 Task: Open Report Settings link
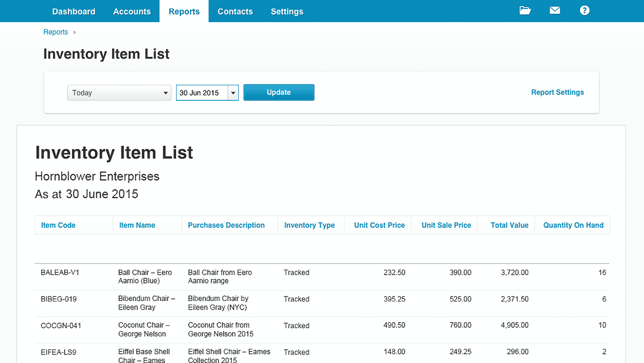tap(557, 92)
